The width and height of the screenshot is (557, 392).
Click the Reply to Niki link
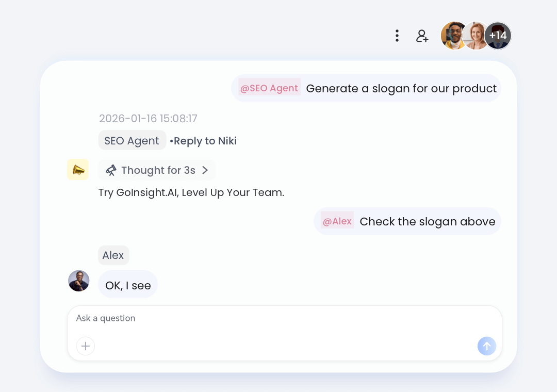205,141
